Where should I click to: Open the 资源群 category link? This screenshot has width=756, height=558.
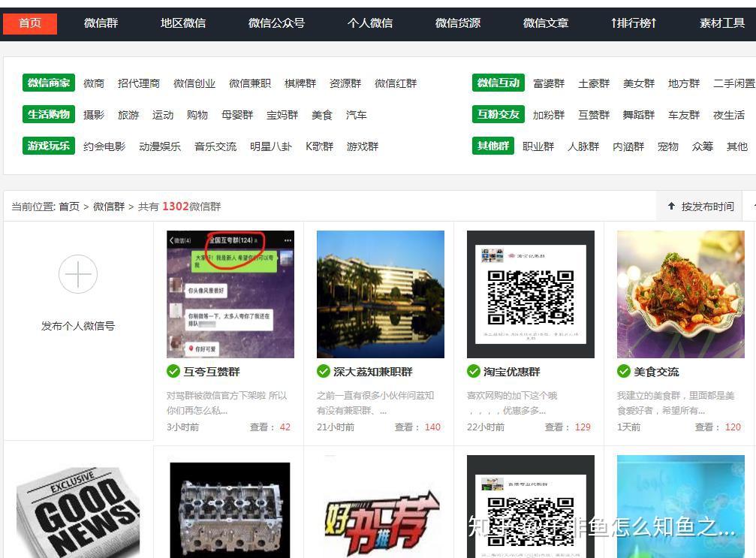pos(345,83)
